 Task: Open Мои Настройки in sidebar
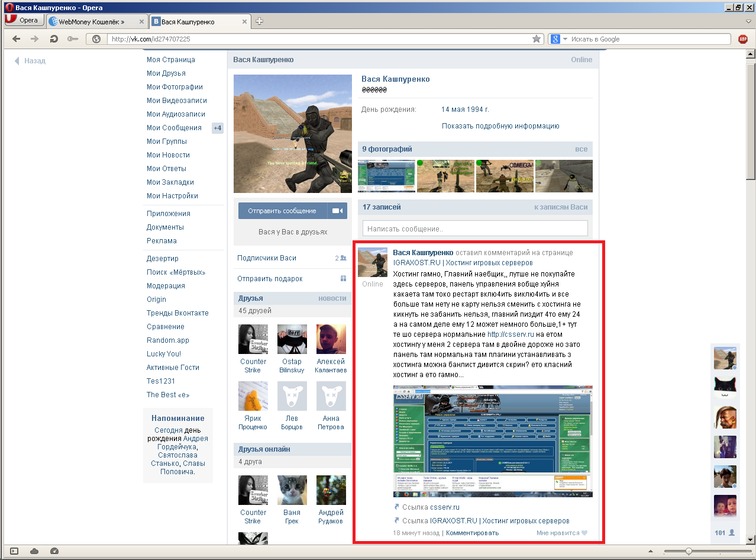[173, 196]
